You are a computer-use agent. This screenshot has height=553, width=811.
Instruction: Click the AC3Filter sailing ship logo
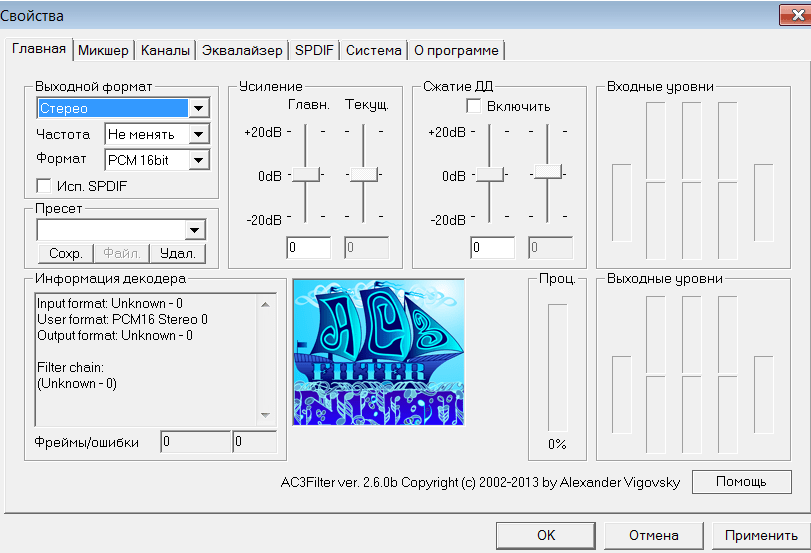click(x=379, y=352)
